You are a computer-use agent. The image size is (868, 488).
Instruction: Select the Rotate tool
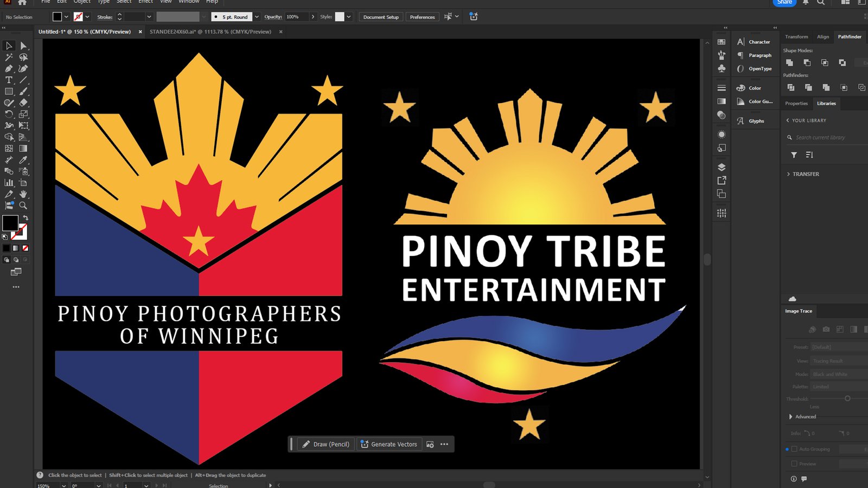(9, 114)
